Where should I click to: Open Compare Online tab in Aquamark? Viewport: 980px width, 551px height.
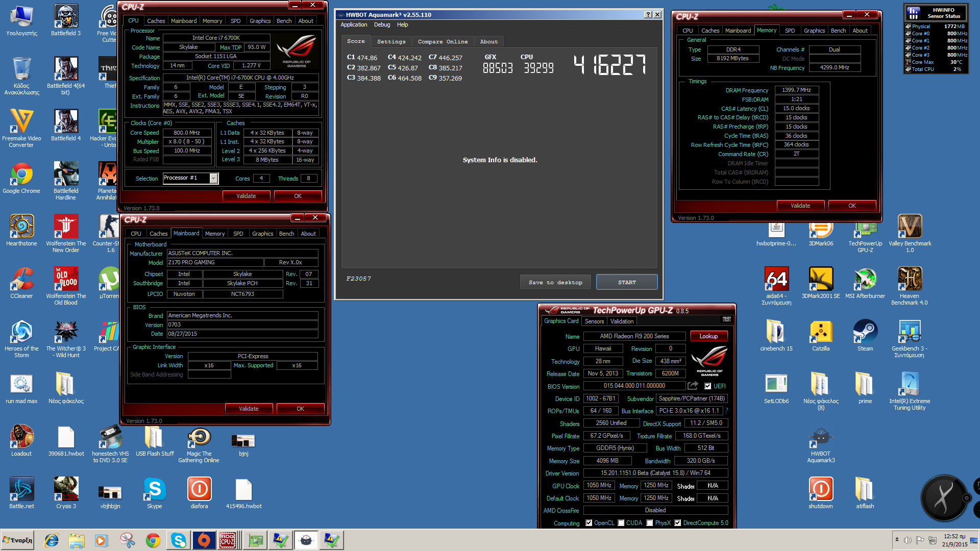pyautogui.click(x=443, y=42)
